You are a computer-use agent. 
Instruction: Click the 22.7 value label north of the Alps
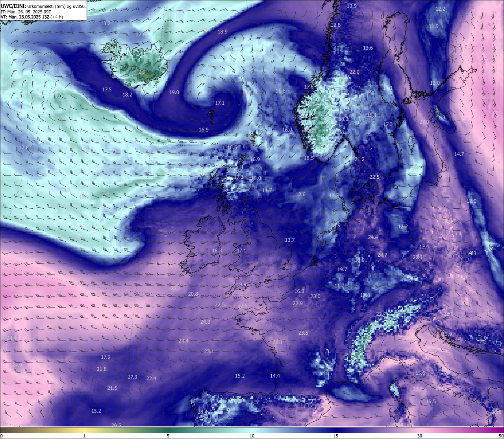381,314
